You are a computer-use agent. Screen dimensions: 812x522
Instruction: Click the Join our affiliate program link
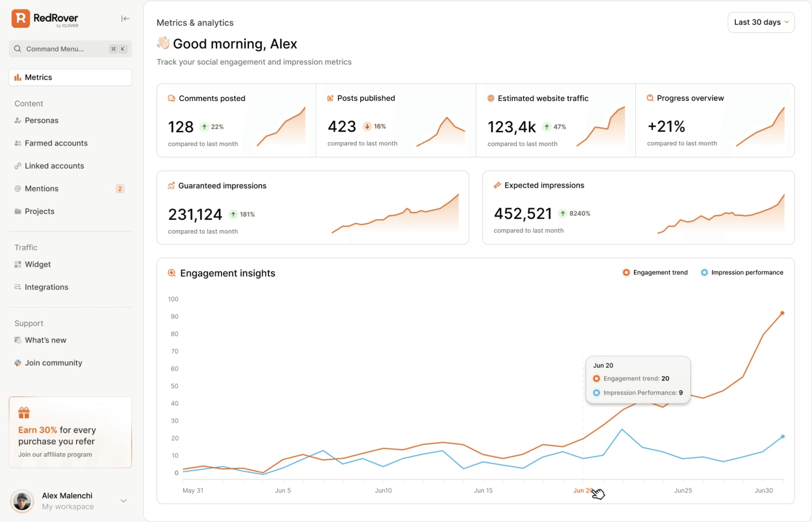[55, 454]
